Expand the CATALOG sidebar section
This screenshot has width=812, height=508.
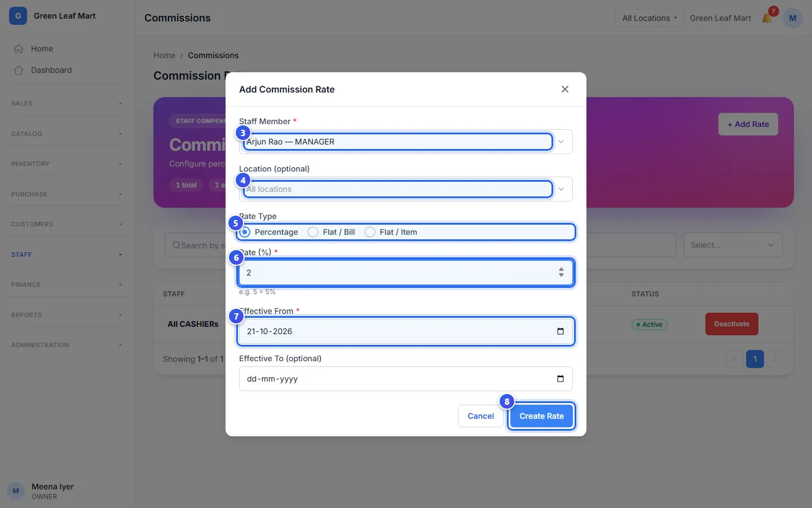[67, 134]
